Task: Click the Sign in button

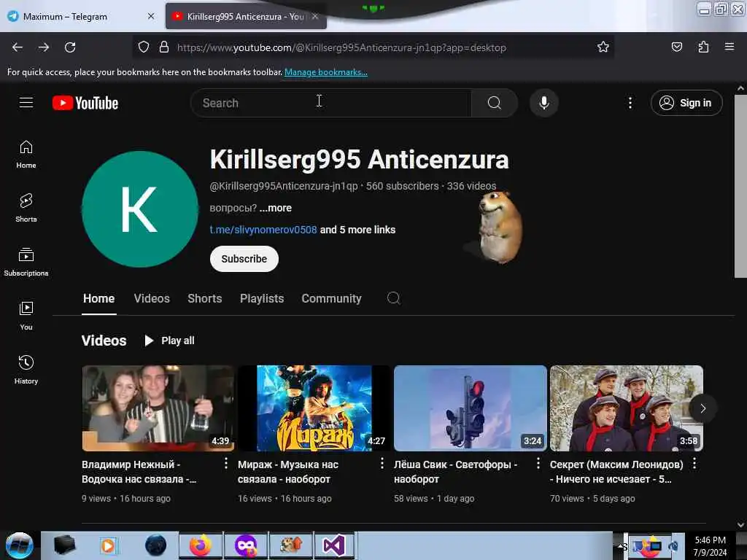Action: pyautogui.click(x=686, y=103)
